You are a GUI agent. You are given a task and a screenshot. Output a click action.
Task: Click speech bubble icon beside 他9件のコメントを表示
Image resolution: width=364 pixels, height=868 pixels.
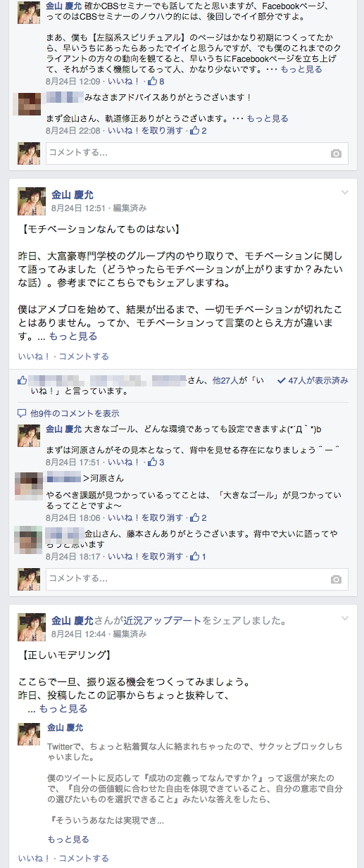coord(23,413)
